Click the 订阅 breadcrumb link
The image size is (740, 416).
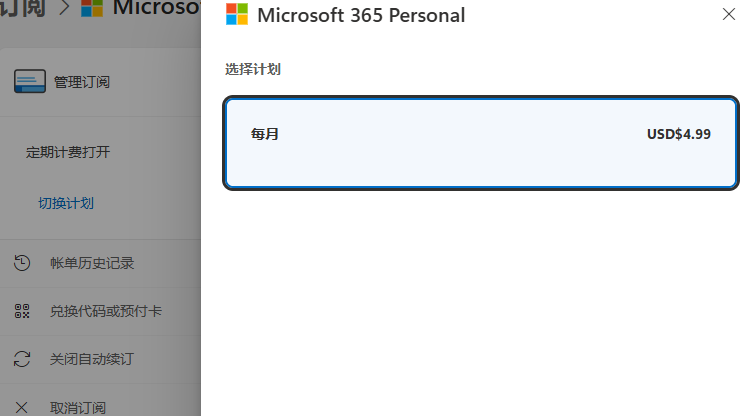23,8
